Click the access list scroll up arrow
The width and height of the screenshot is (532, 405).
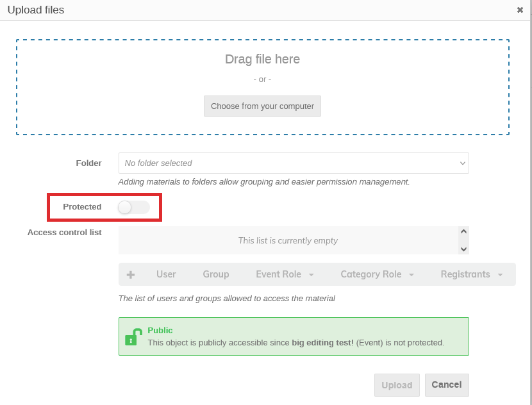pyautogui.click(x=464, y=233)
